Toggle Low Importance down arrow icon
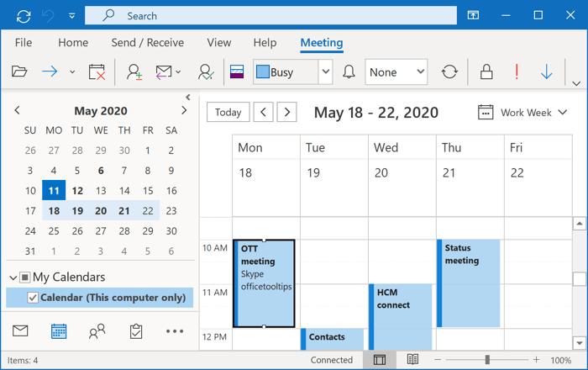The image size is (588, 370). click(546, 71)
